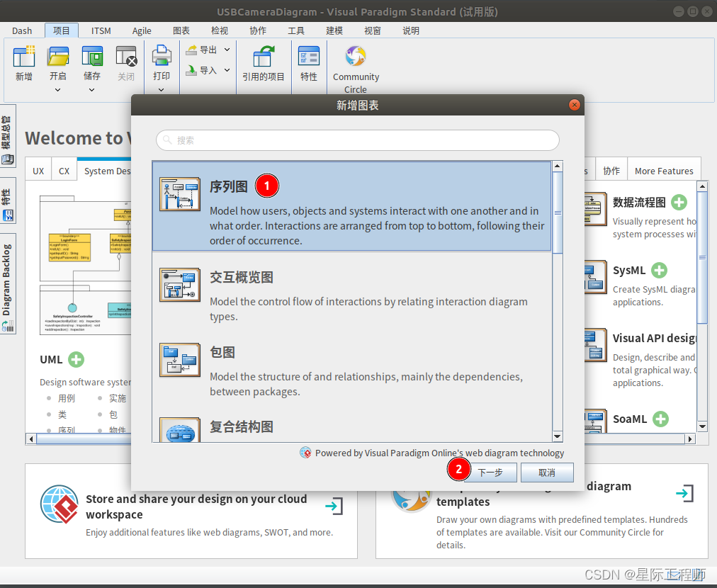Click the green plus next to SoaML
The height and width of the screenshot is (588, 717).
pyautogui.click(x=660, y=419)
